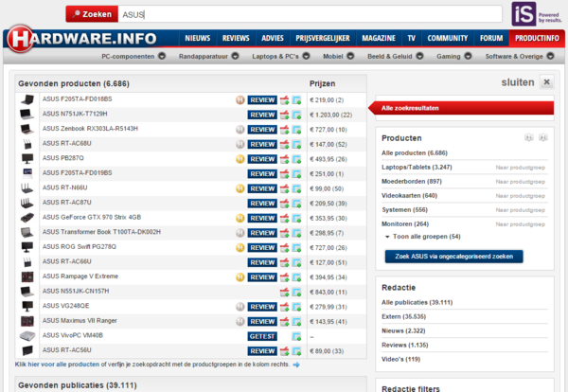Click compare icon for ASUS ROG Swift PG278Q

[x=285, y=247]
